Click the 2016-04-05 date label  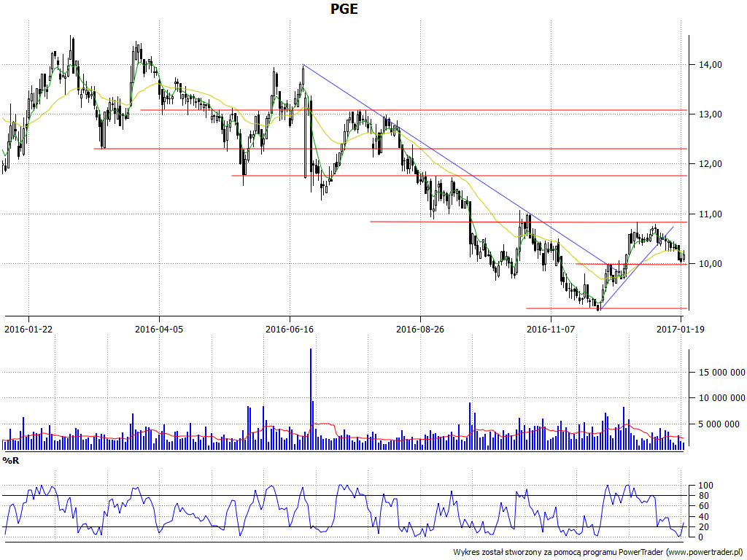(x=158, y=329)
